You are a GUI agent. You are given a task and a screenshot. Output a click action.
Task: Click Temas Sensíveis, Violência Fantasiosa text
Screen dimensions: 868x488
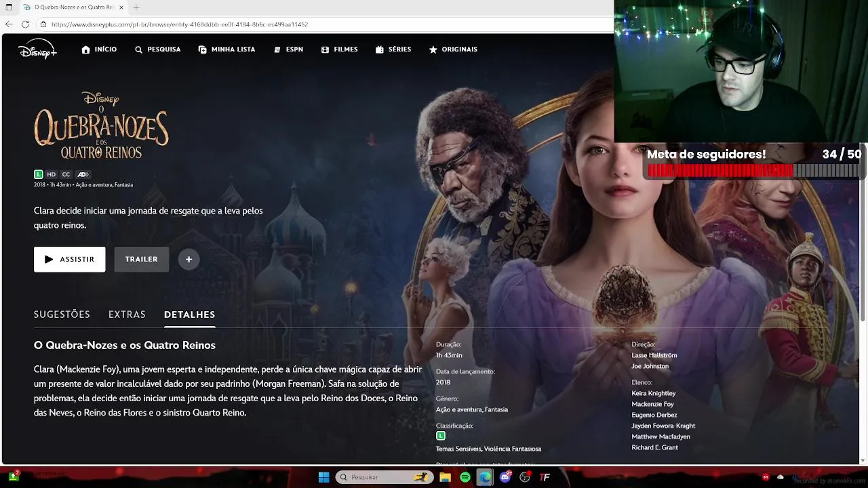tap(489, 449)
